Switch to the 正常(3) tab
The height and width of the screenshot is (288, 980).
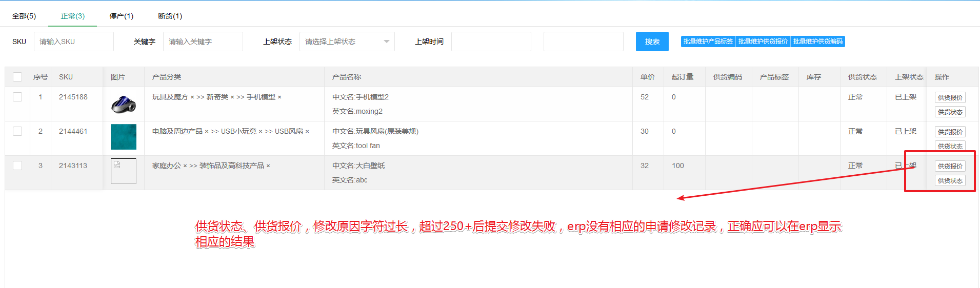tap(73, 16)
